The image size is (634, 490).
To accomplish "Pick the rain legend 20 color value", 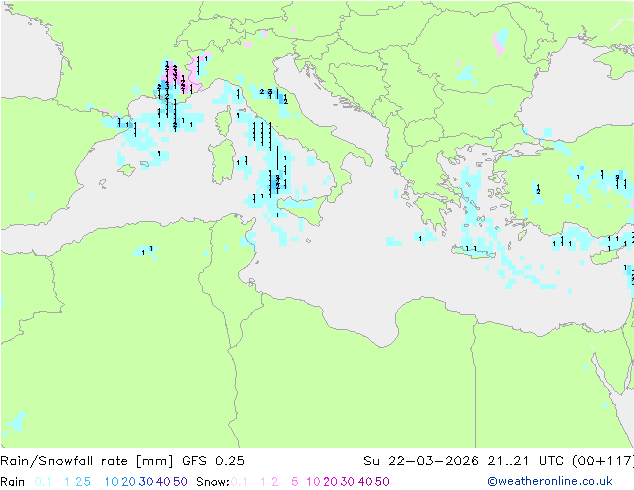I will coord(129,482).
